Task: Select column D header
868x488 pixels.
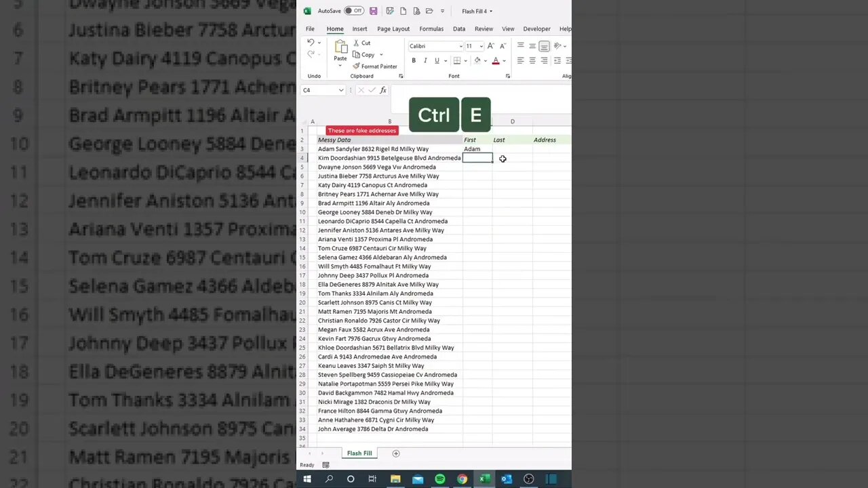Action: pos(512,121)
